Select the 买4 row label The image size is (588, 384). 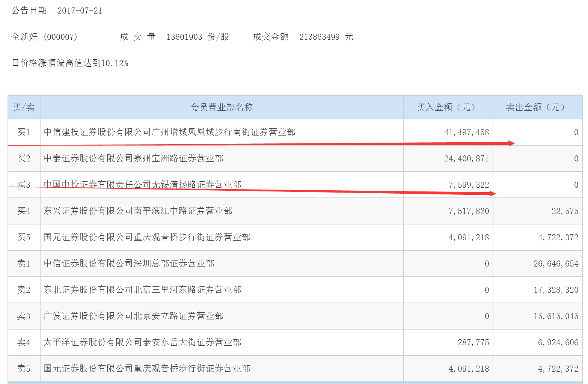(24, 211)
